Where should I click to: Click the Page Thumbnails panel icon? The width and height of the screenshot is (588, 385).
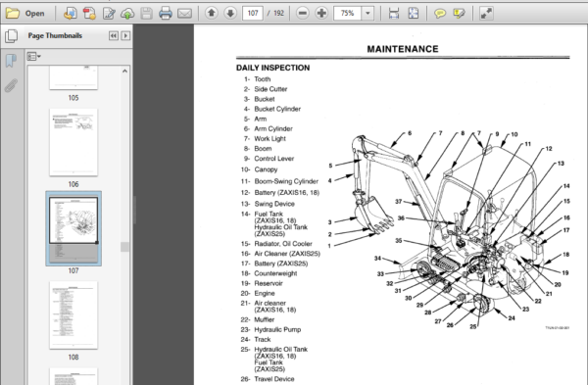point(11,36)
